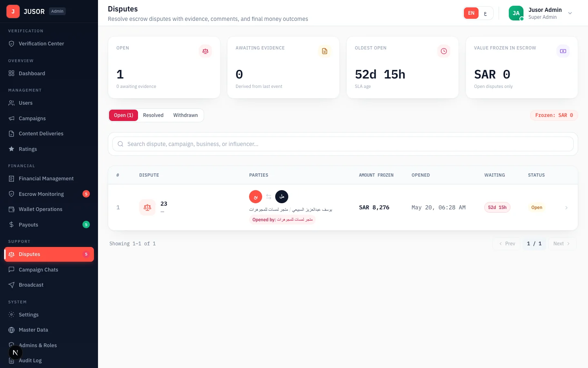Viewport: 588px width, 368px height.
Task: Click the 1 / 1 page indicator
Action: click(534, 244)
